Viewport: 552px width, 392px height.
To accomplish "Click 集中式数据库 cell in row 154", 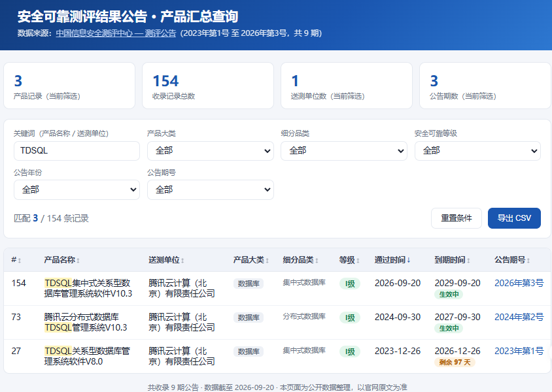I will coord(304,282).
